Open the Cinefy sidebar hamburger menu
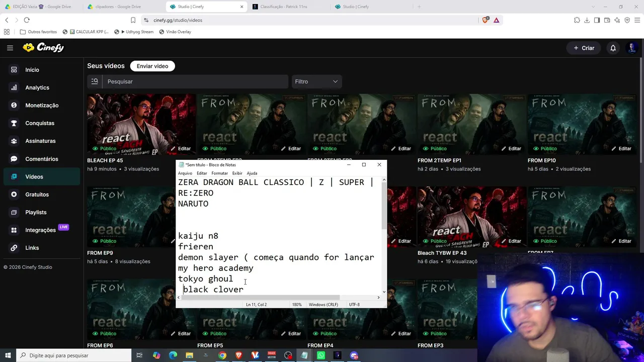644x362 pixels. [x=10, y=48]
